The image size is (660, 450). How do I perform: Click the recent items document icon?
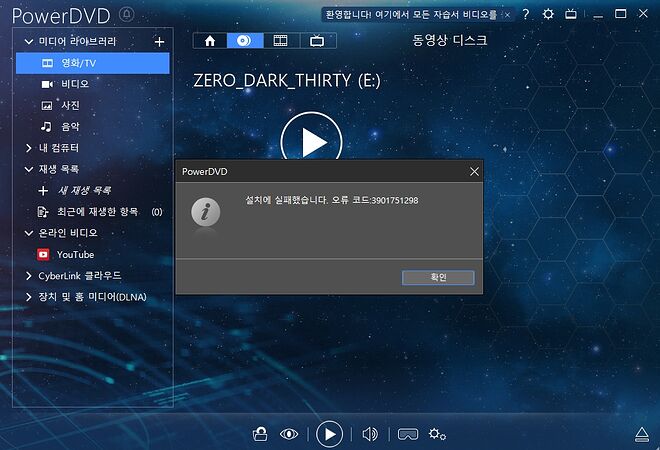click(x=43, y=211)
